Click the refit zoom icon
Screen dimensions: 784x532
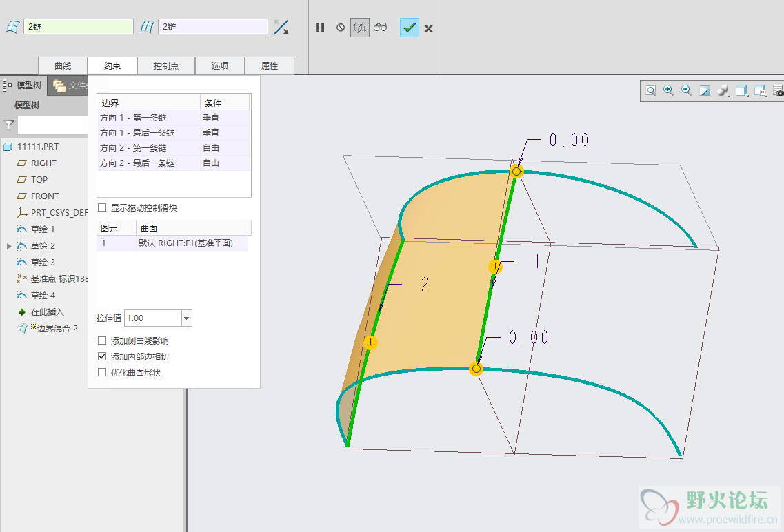pyautogui.click(x=651, y=90)
